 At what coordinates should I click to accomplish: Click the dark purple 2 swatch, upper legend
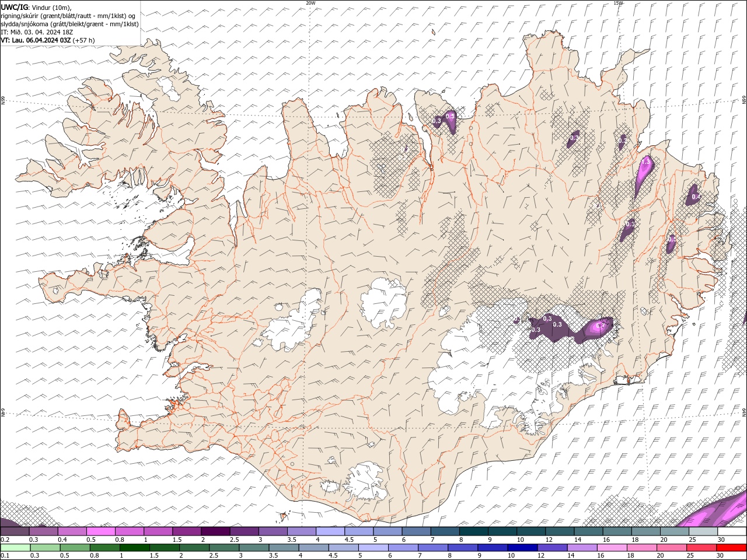[x=215, y=531]
